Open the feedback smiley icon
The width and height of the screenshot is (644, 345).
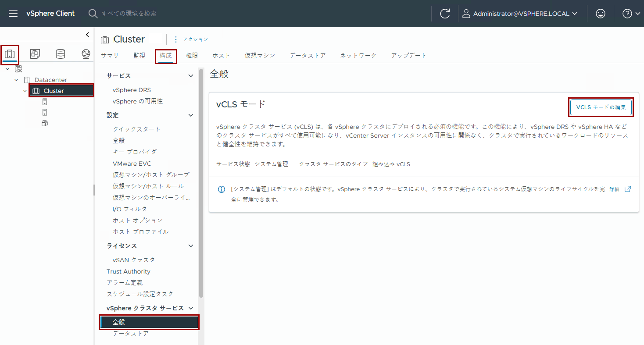pos(601,14)
